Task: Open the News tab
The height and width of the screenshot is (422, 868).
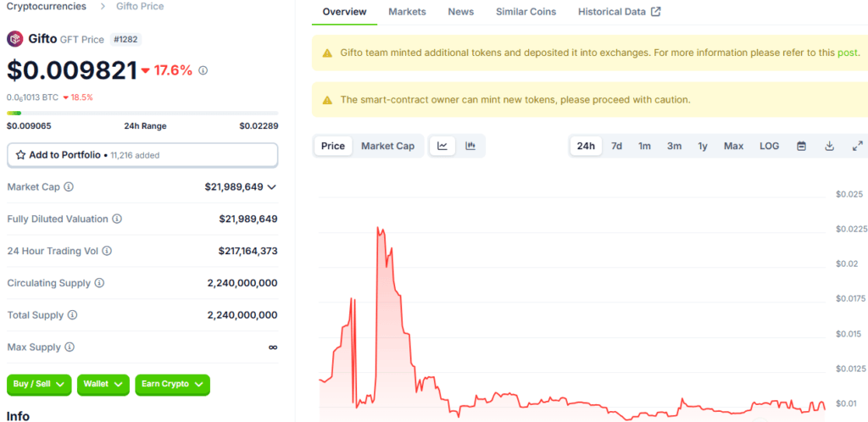Action: tap(460, 12)
